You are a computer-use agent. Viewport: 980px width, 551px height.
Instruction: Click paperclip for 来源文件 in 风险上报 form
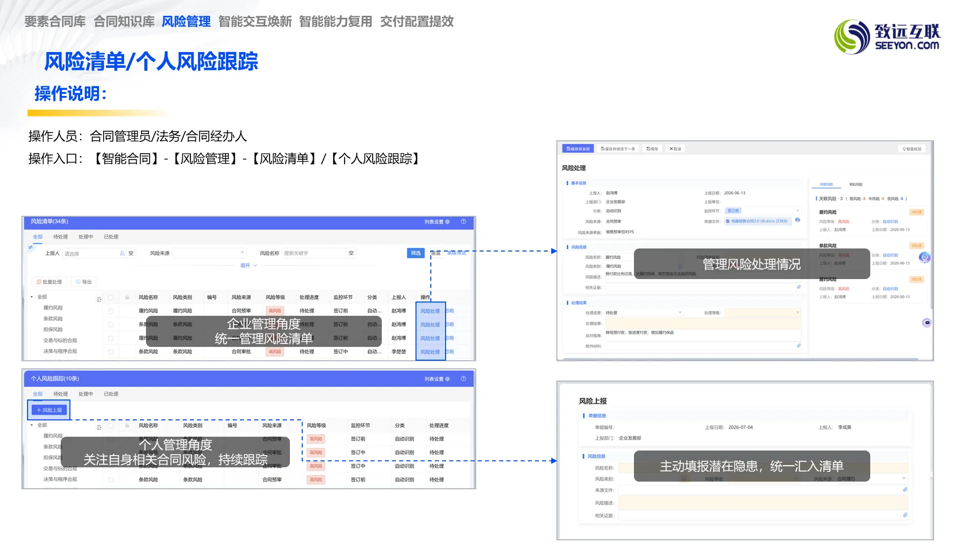coord(905,489)
